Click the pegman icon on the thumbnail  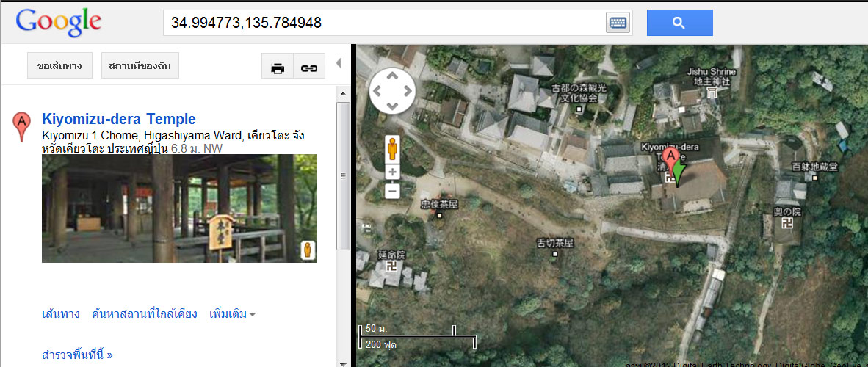coord(308,250)
